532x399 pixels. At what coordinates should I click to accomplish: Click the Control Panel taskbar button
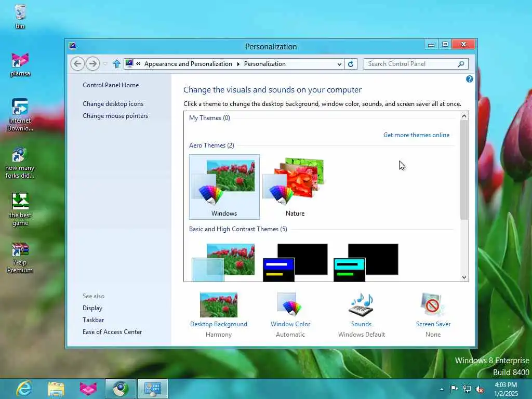click(153, 389)
